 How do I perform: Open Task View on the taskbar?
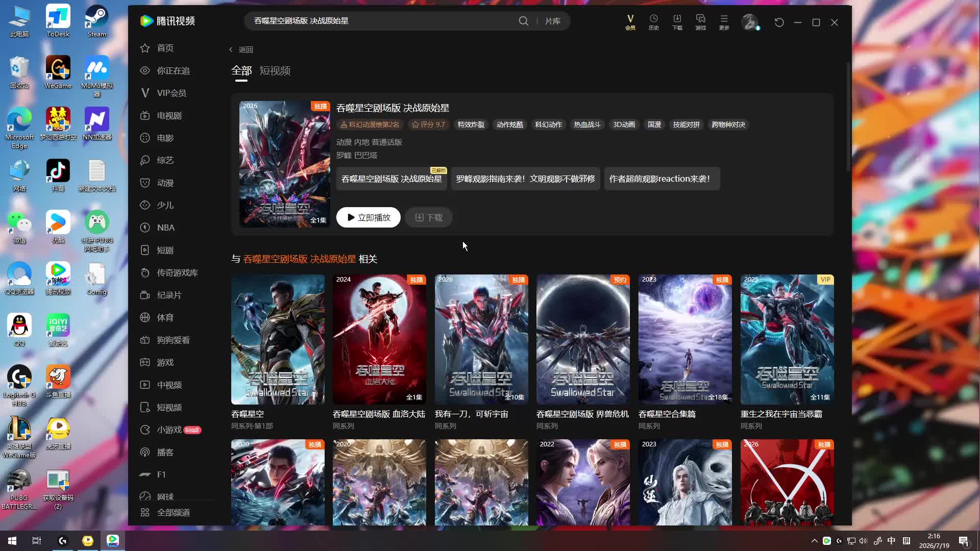[37, 541]
